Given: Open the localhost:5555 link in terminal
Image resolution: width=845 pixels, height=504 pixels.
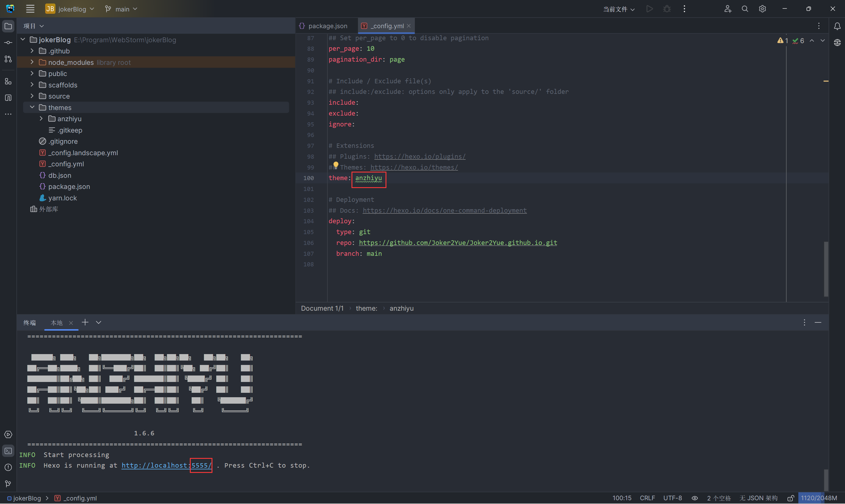Looking at the screenshot, I should coord(166,466).
